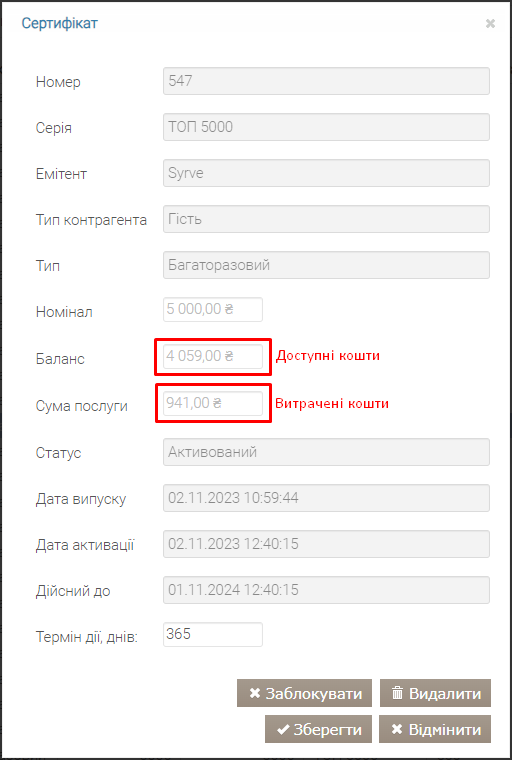Screen dimensions: 512x760
Task: Close the Сертифікат dialog with the X icon
Action: tap(490, 24)
